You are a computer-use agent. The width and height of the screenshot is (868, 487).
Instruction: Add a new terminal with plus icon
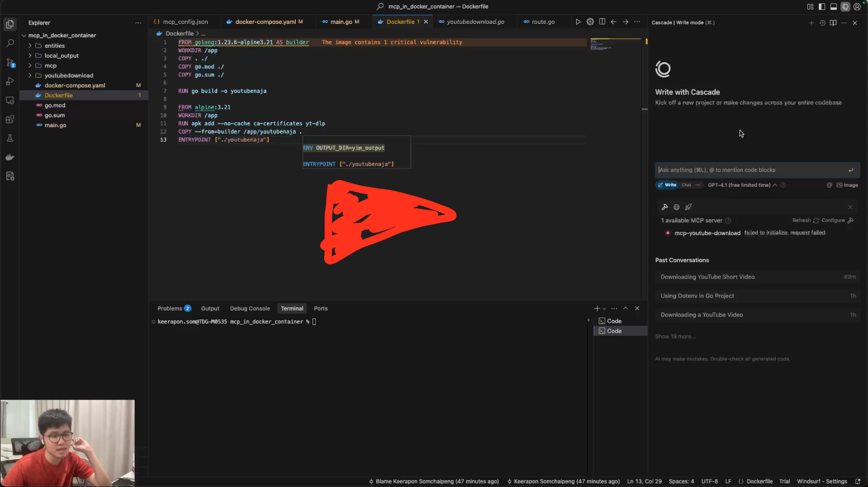(x=597, y=309)
